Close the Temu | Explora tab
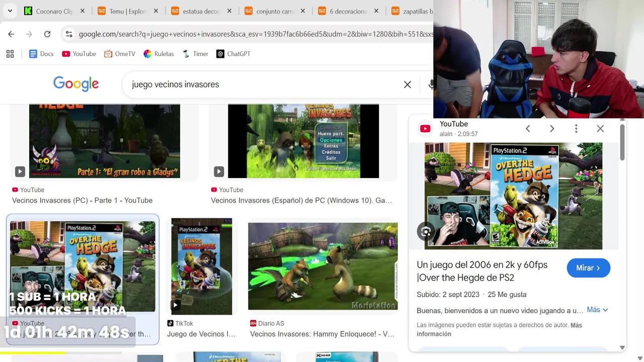Viewport: 644px width, 362px height. pos(156,11)
